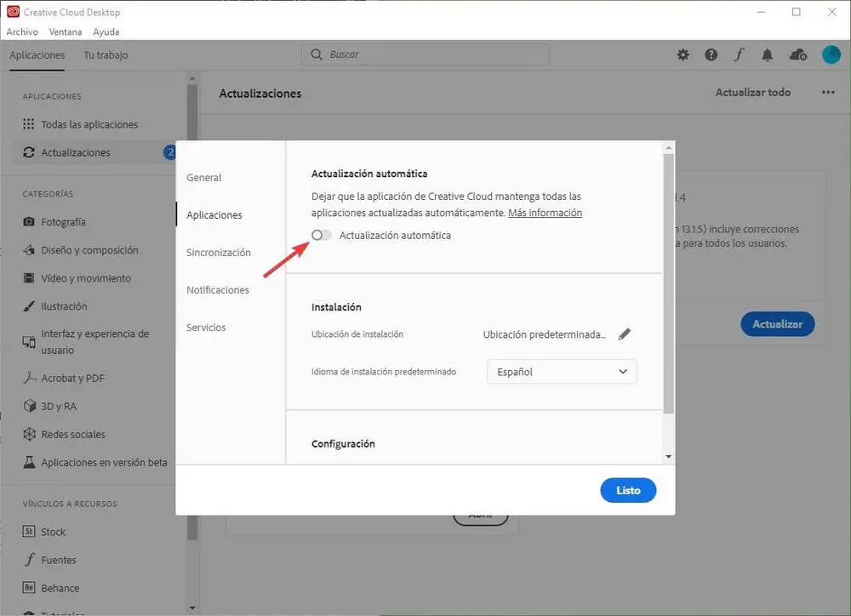Click the Todas las aplicaciones grid icon
Image resolution: width=851 pixels, height=616 pixels.
pyautogui.click(x=29, y=124)
